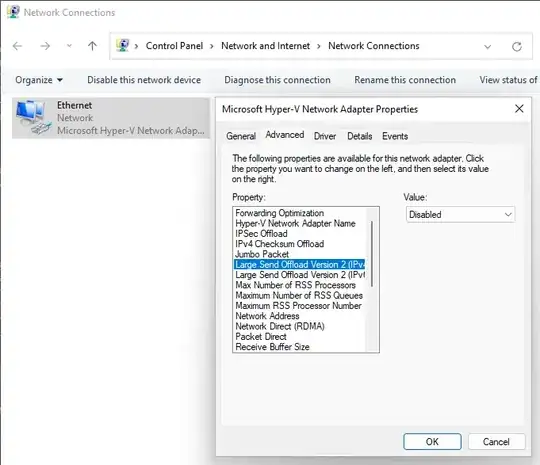Expand the Value dropdown showing Disabled
Screen dimensions: 540x465
pyautogui.click(x=460, y=215)
